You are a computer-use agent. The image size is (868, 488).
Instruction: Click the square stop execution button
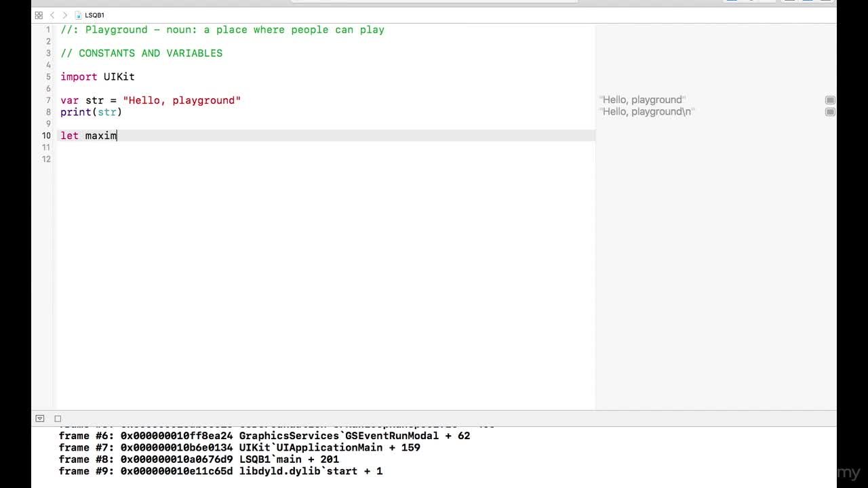coord(58,419)
